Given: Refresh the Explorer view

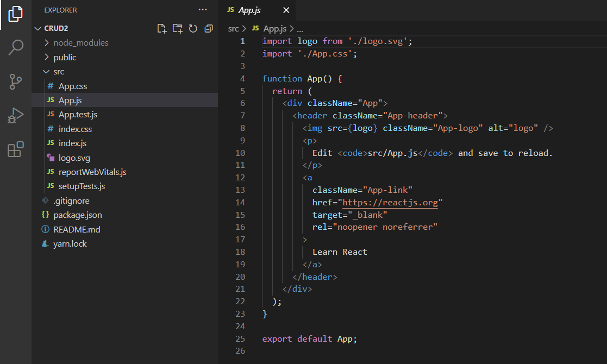Looking at the screenshot, I should click(x=193, y=28).
